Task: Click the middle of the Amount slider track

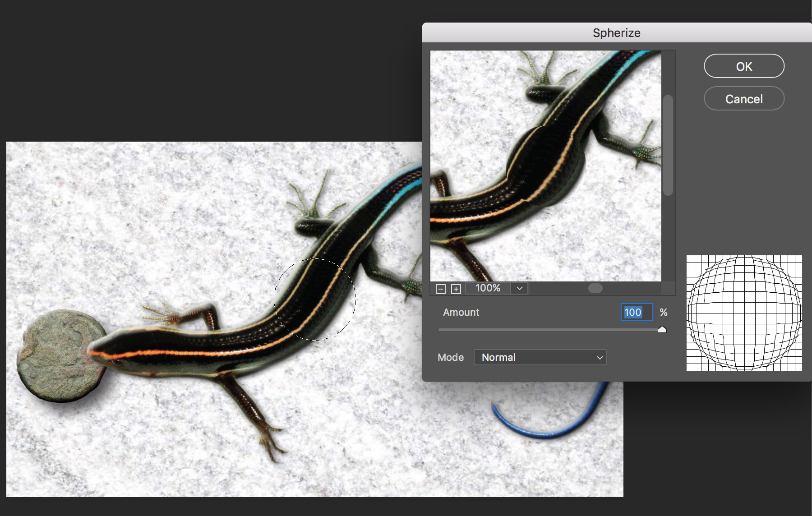Action: [x=550, y=330]
